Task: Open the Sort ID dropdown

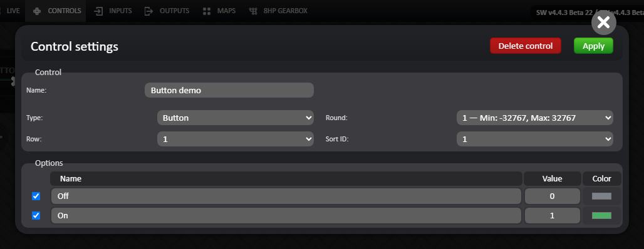Action: coord(535,139)
